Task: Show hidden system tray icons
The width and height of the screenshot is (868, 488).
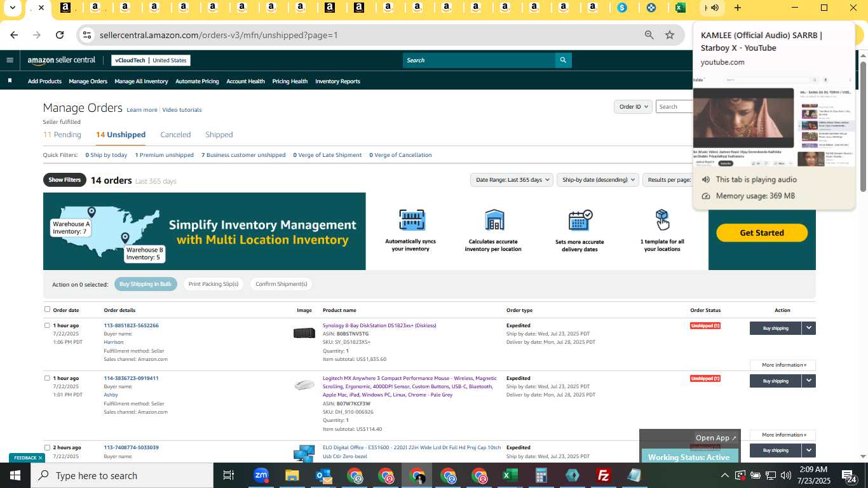Action: point(724,475)
